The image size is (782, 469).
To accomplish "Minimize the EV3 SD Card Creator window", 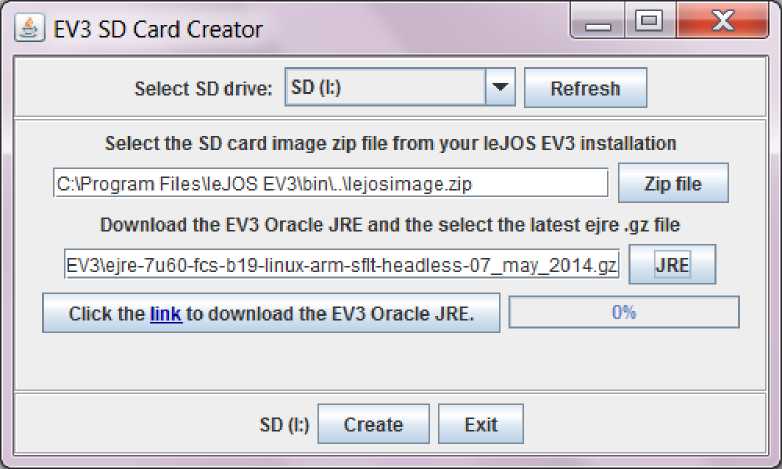I will (598, 22).
